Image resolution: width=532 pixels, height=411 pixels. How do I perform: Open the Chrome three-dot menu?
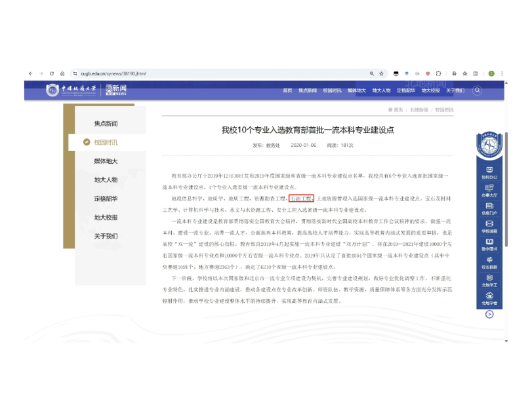coord(502,73)
